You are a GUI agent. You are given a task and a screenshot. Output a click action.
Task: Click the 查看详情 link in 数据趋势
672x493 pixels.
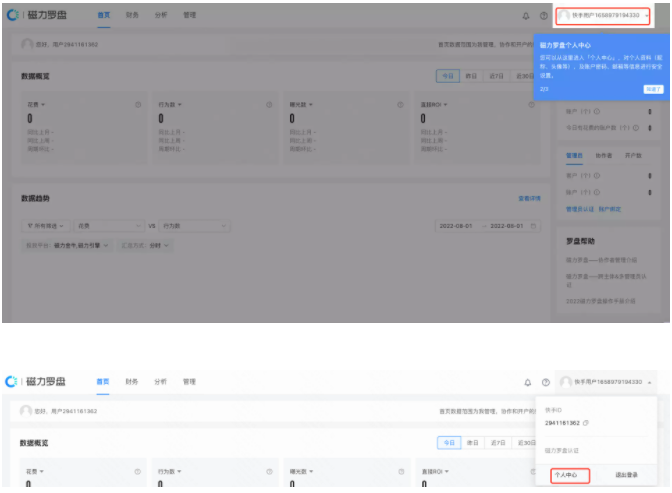tap(529, 199)
